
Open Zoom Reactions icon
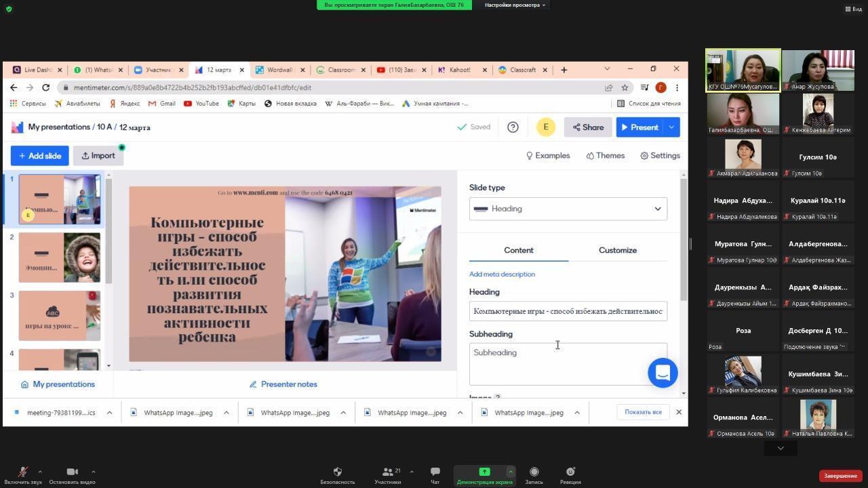[x=570, y=472]
